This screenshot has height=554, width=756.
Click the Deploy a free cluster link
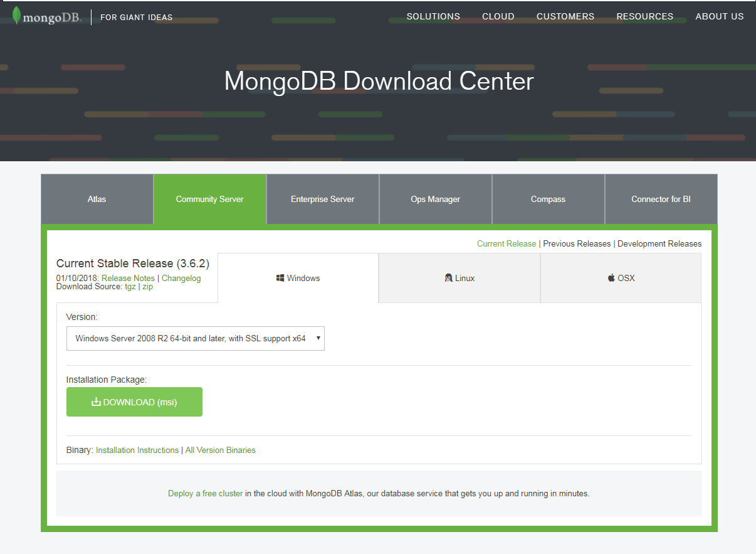205,493
